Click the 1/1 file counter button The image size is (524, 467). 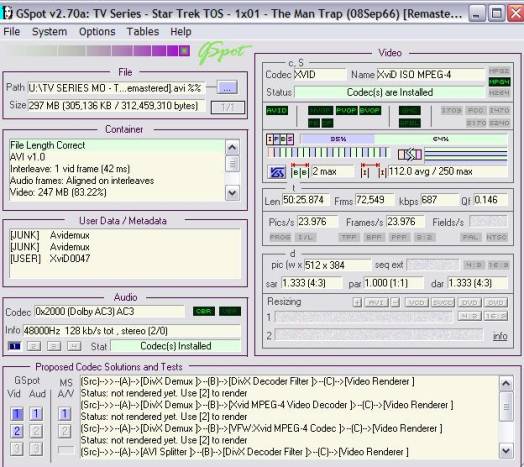pos(228,107)
